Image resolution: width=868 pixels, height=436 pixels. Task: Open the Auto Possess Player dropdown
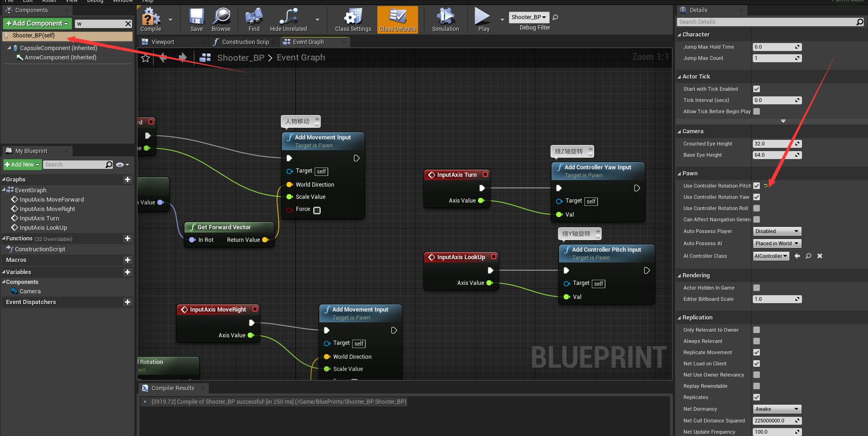777,231
